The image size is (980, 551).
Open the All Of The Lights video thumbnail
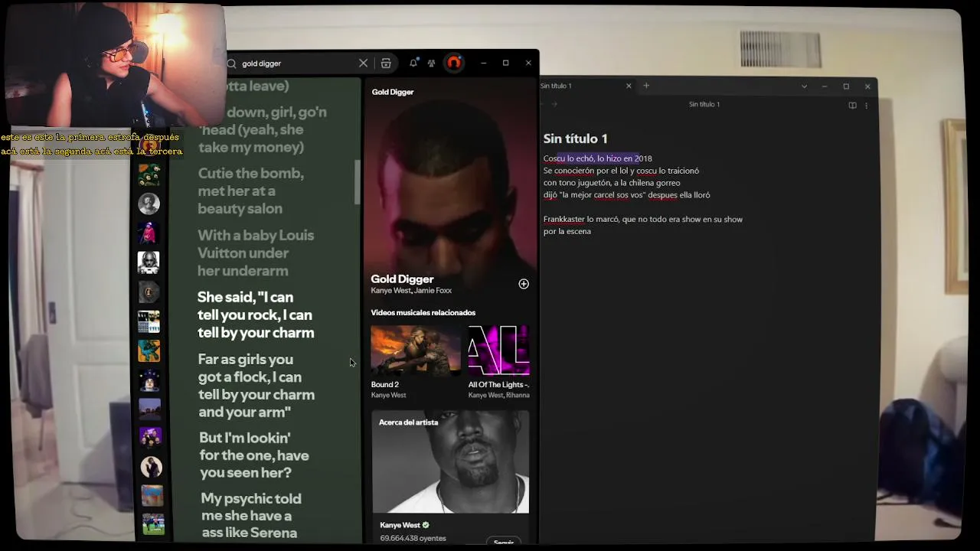498,350
